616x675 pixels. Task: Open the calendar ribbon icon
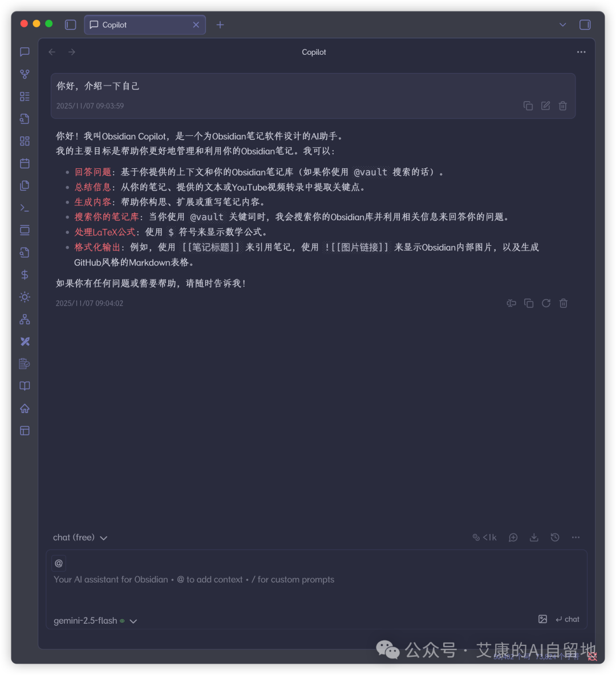point(25,164)
